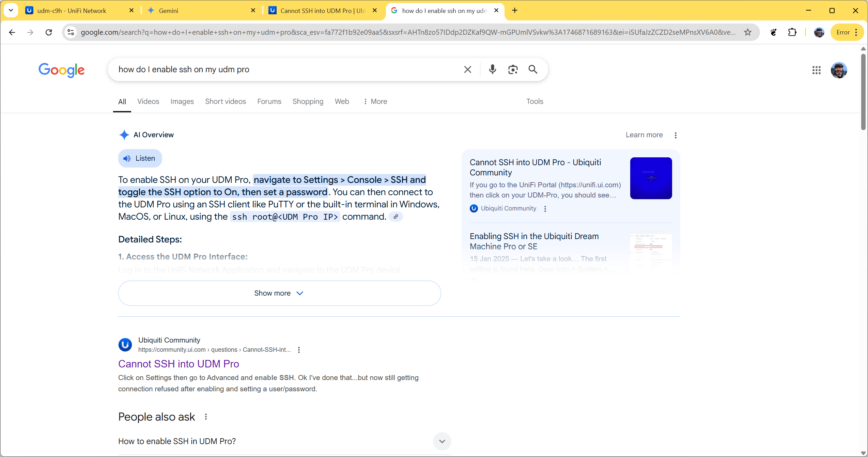This screenshot has width=868, height=457.
Task: Switch to the Forums results tab
Action: [269, 101]
